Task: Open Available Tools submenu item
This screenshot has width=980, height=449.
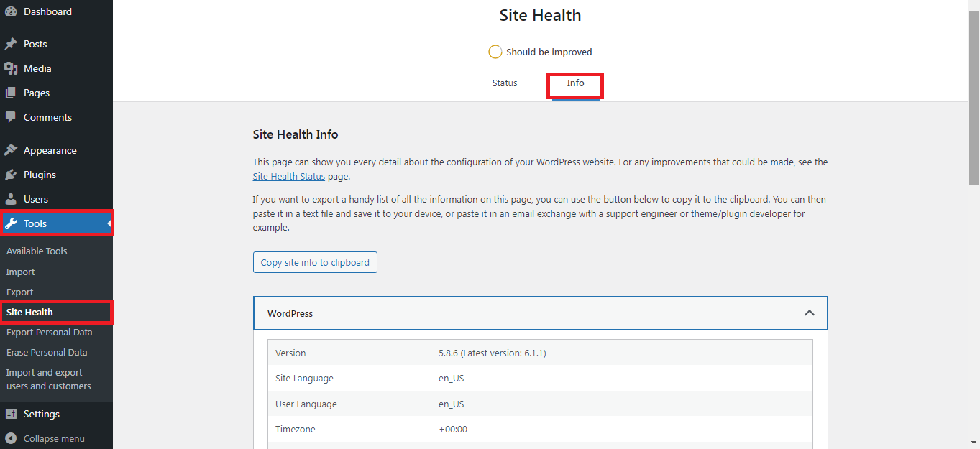Action: click(37, 251)
